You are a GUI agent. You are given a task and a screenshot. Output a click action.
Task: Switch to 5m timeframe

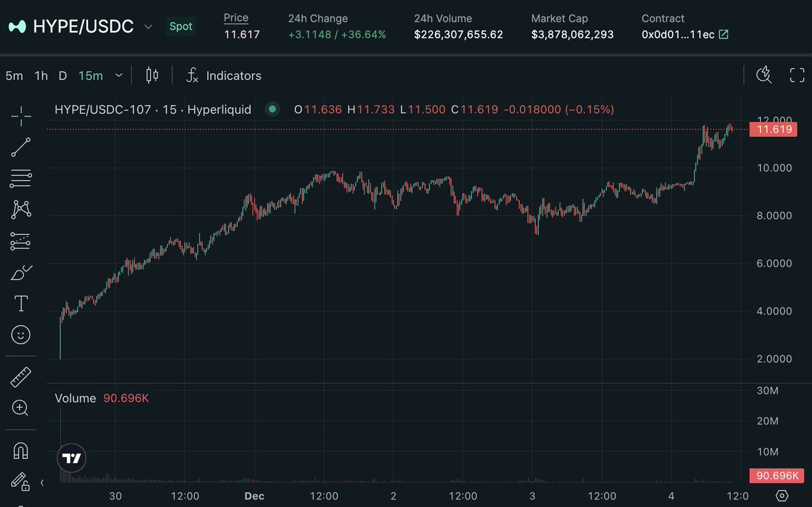[14, 76]
